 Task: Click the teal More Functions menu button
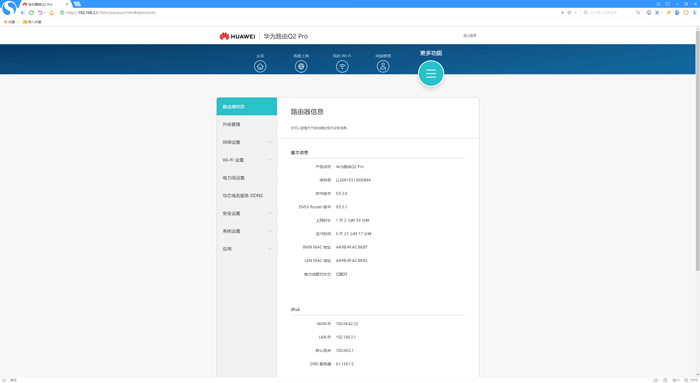tap(431, 74)
